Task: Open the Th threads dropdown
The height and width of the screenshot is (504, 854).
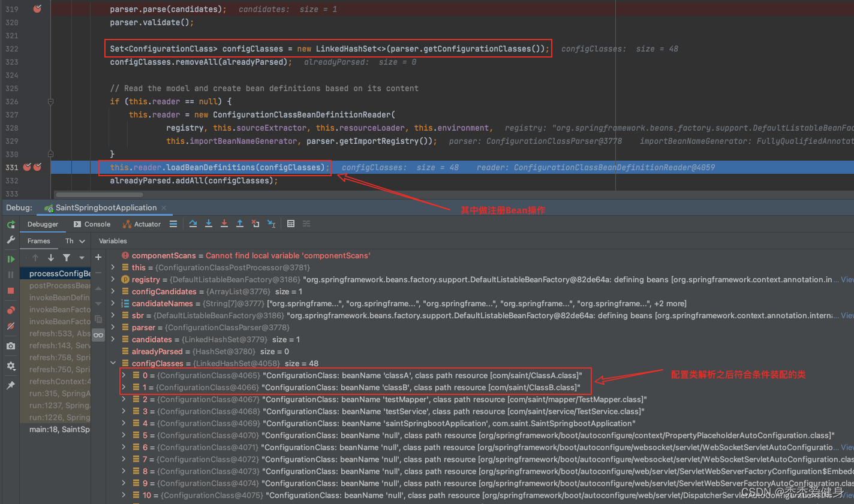Action: (75, 241)
